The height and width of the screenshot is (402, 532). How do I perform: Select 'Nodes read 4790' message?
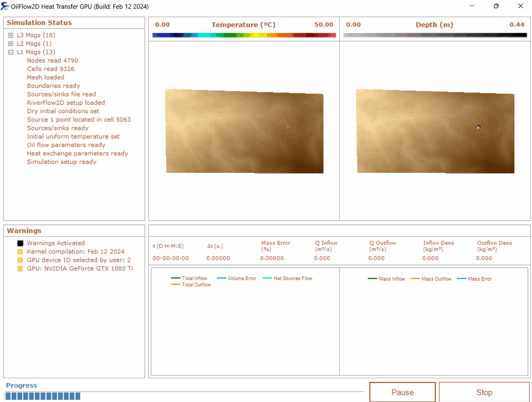[x=53, y=61]
